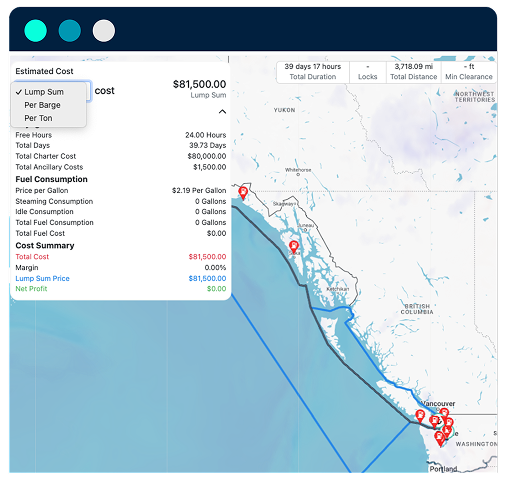
Task: Click the Vancouver city label on map
Action: pyautogui.click(x=438, y=404)
